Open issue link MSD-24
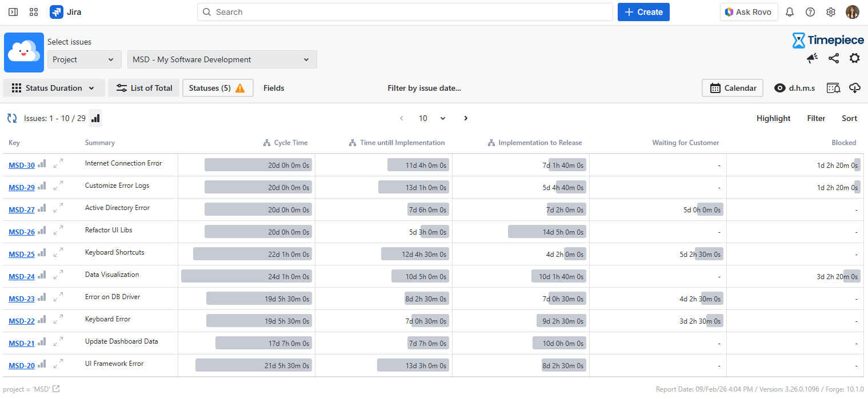Image resolution: width=868 pixels, height=399 pixels. (x=22, y=277)
